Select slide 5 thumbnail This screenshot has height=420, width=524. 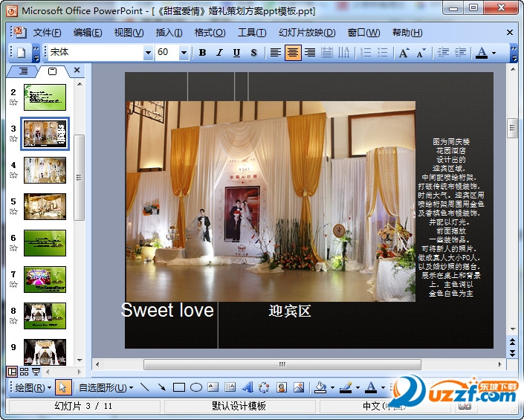45,207
